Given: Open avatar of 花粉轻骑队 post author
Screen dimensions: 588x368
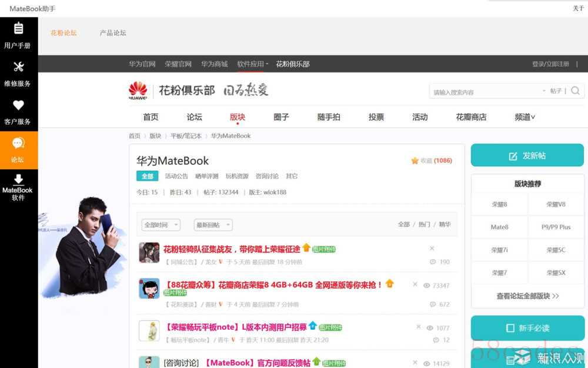Looking at the screenshot, I should (149, 253).
